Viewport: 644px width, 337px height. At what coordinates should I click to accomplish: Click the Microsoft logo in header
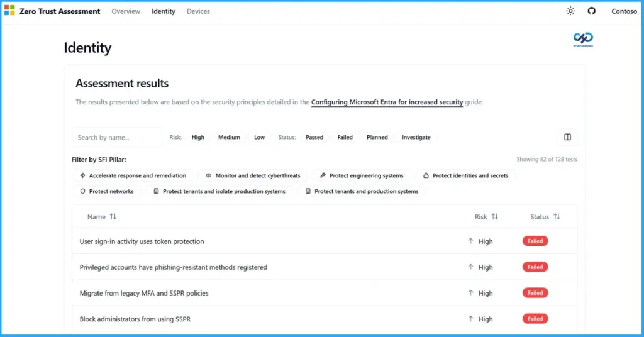point(9,11)
